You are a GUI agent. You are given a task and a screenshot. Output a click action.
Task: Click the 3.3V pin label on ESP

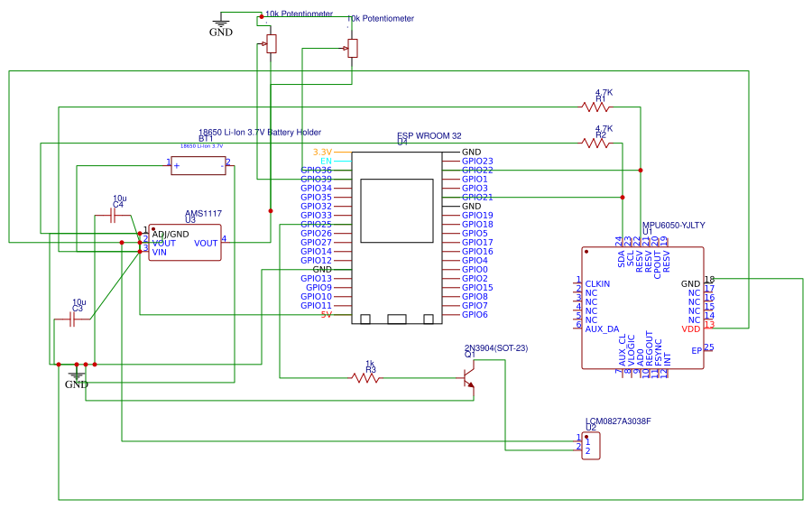(322, 153)
